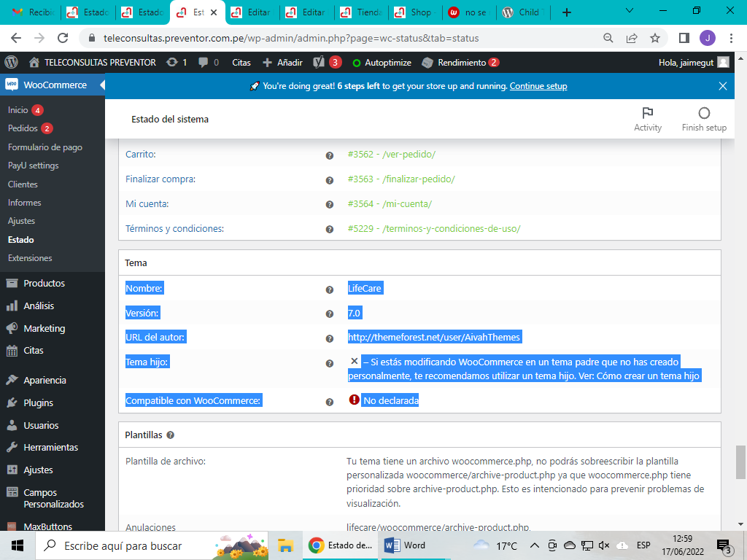The height and width of the screenshot is (560, 747).
Task: Open the Yoast SEO icon with 3 notifications
Action: (x=328, y=63)
